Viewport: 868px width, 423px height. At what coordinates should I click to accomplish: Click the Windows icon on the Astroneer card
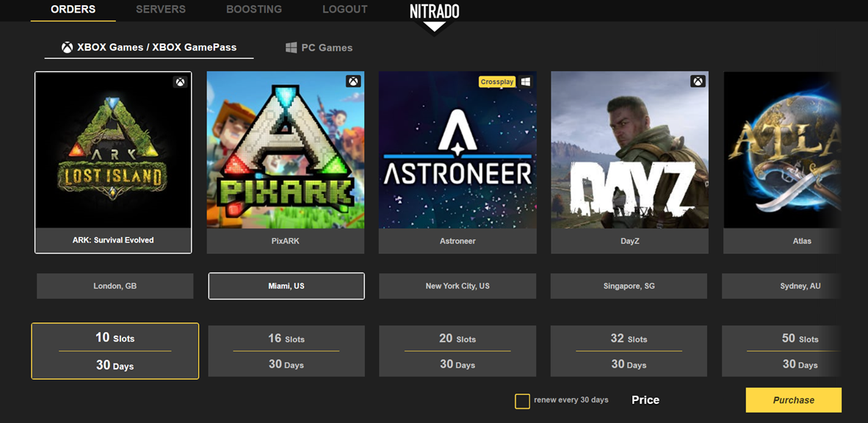coord(525,82)
